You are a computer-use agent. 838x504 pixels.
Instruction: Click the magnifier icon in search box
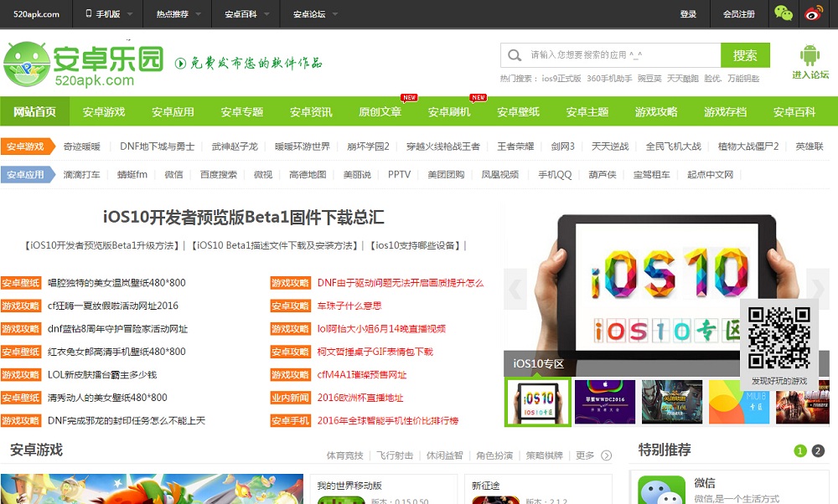click(x=515, y=55)
